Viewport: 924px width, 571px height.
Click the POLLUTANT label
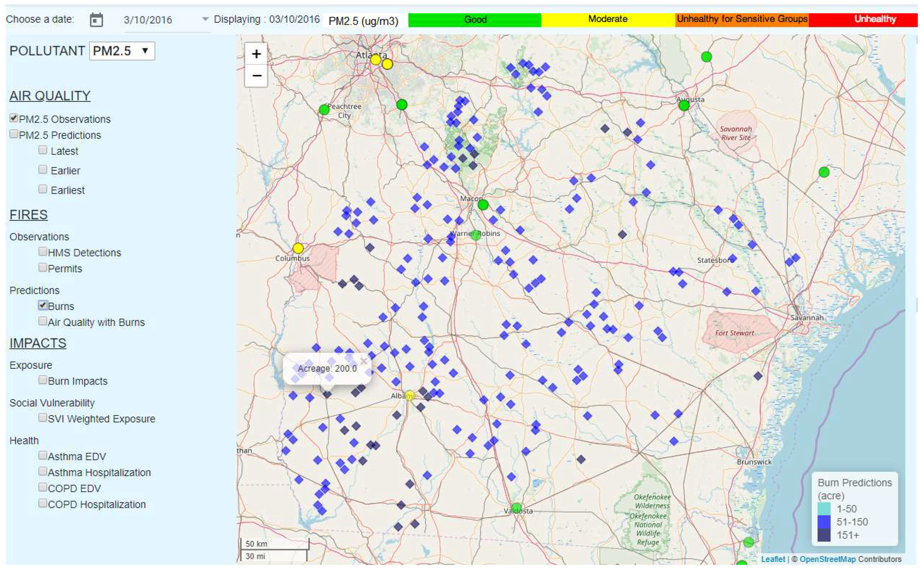click(x=47, y=51)
